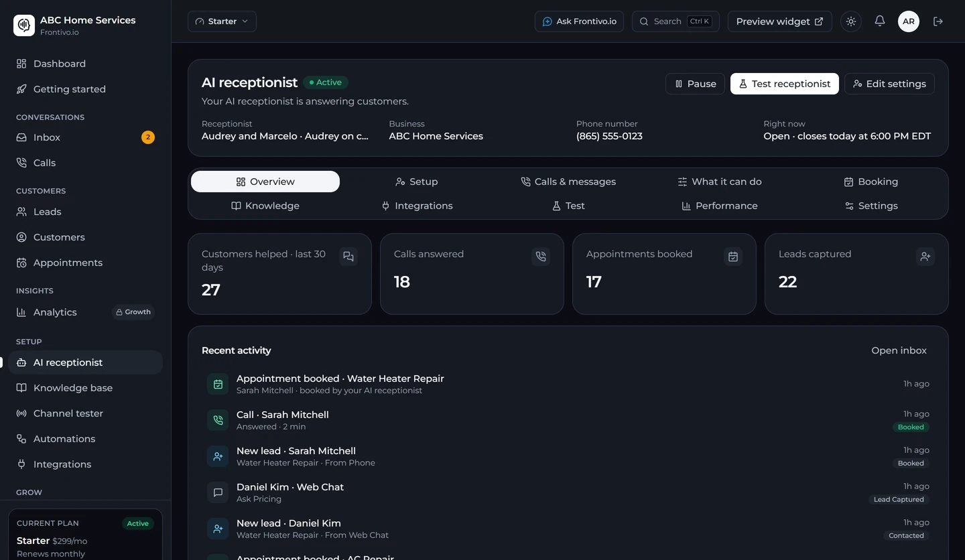Click Channel tester broadcast icon

[x=21, y=413]
